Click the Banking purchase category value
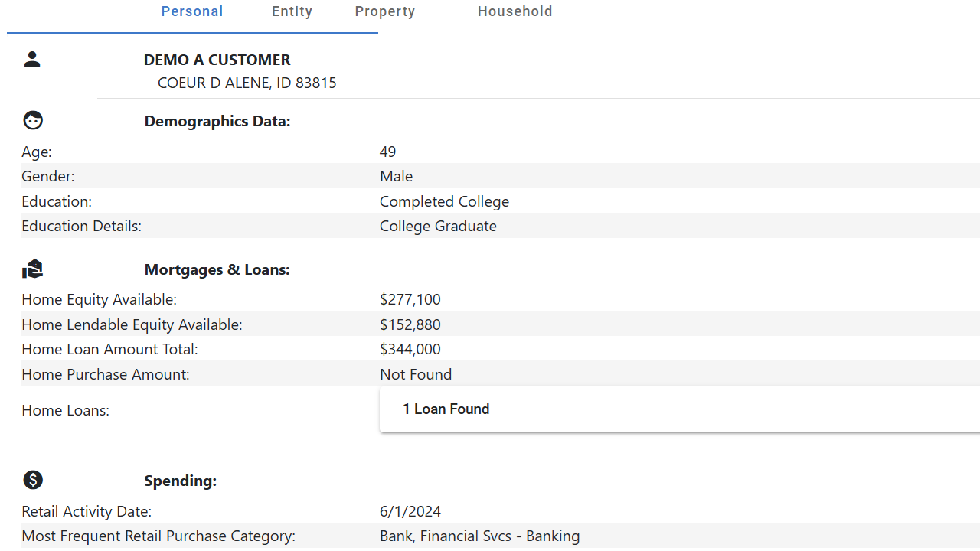Image resolution: width=980 pixels, height=551 pixels. (479, 535)
